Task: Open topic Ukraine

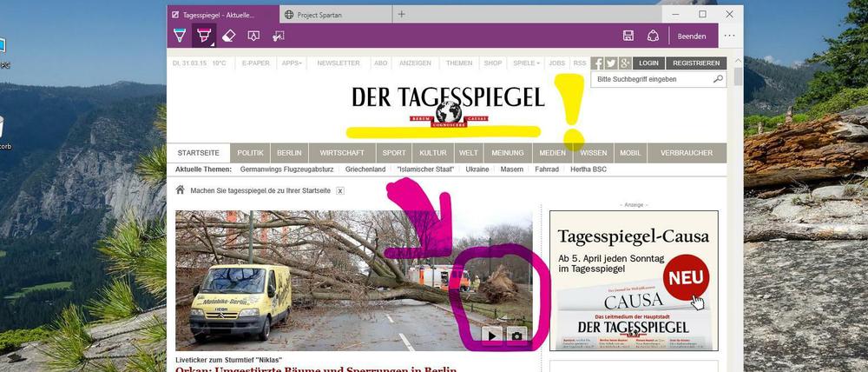Action: [477, 169]
